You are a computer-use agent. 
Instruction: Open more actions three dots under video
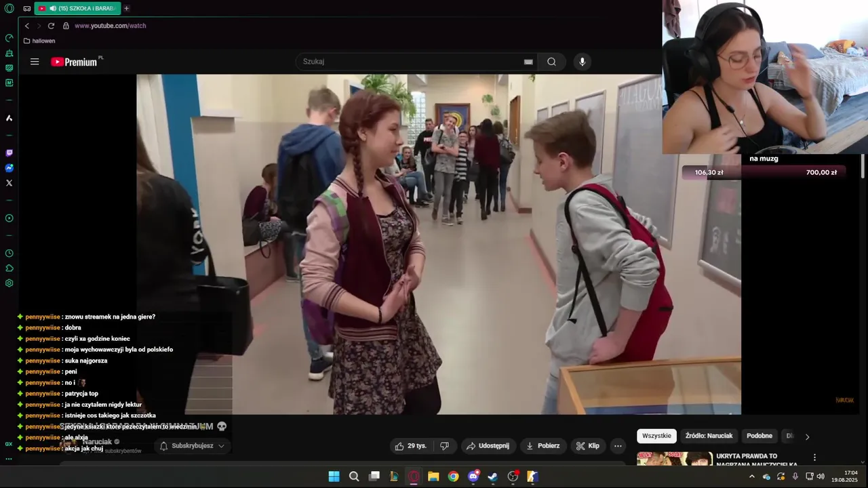click(x=618, y=446)
